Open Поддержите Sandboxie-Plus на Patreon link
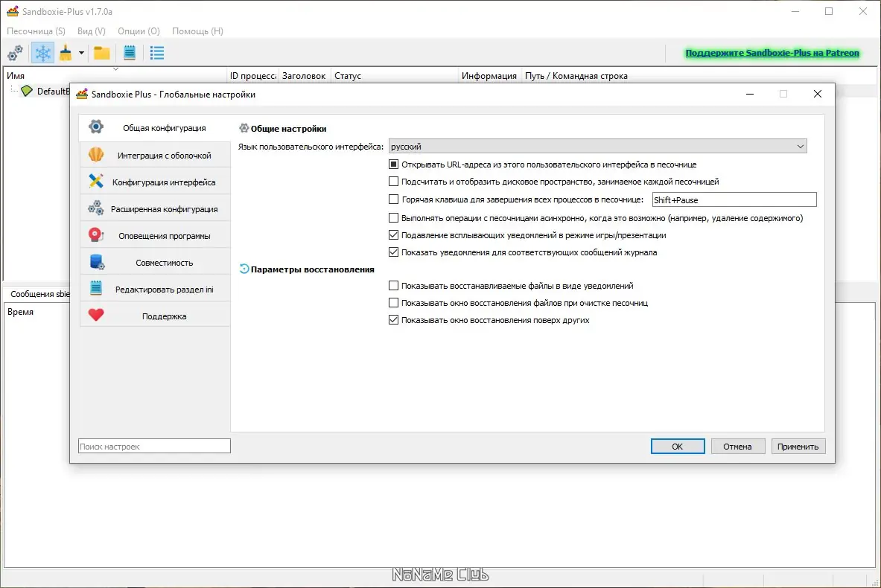Image resolution: width=881 pixels, height=588 pixels. point(772,53)
